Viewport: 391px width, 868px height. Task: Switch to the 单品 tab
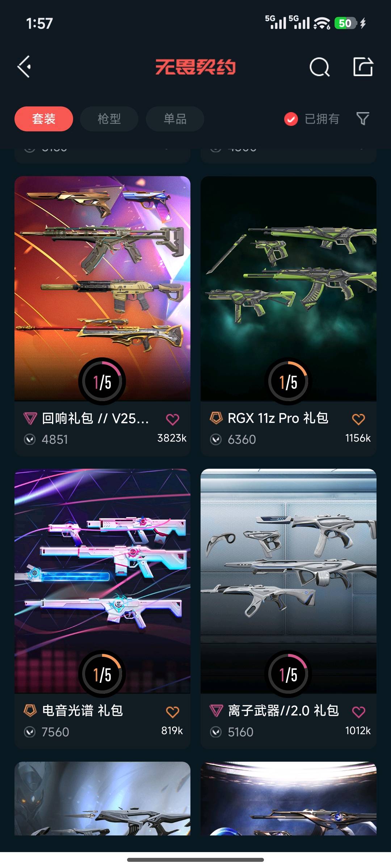[x=175, y=119]
